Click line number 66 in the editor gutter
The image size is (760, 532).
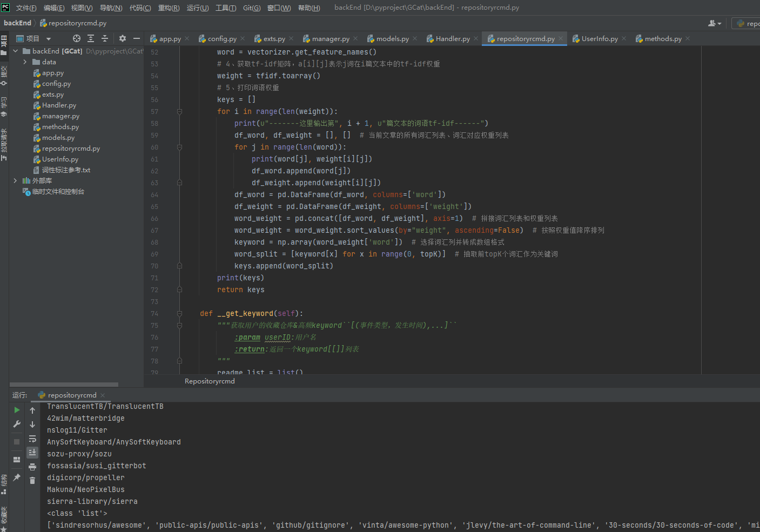click(154, 218)
